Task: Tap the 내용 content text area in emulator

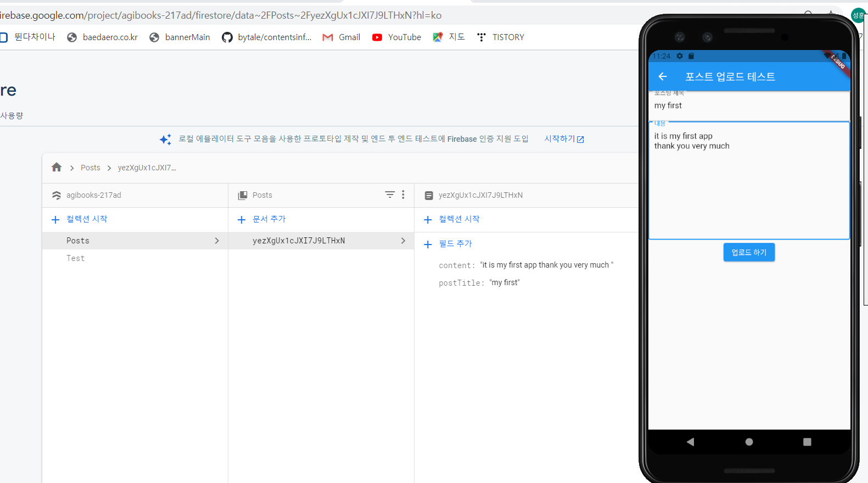Action: pos(749,180)
